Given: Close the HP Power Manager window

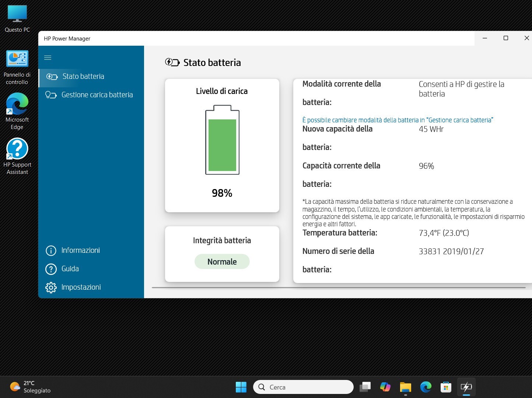Looking at the screenshot, I should tap(526, 38).
